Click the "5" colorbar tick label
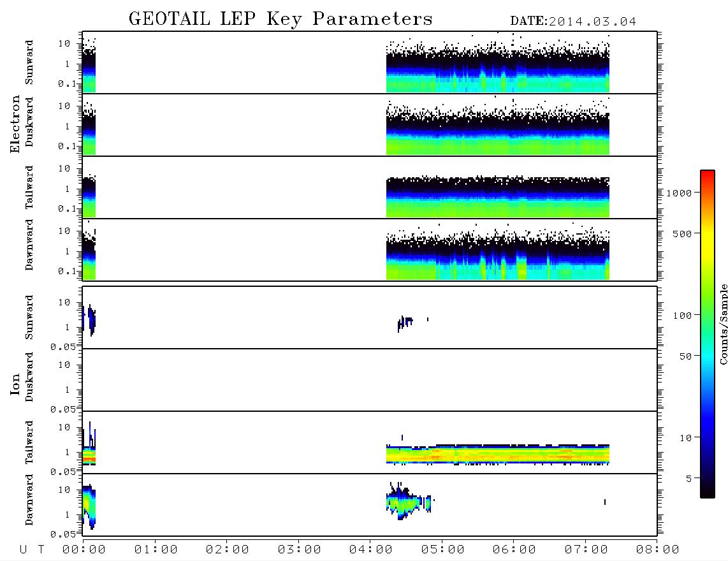 (x=689, y=479)
